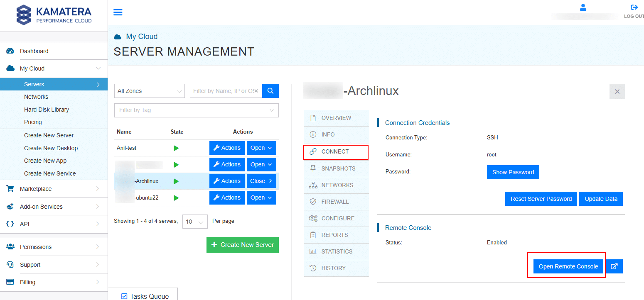This screenshot has width=644, height=300.
Task: Expand the All Zones dropdown
Action: click(149, 91)
